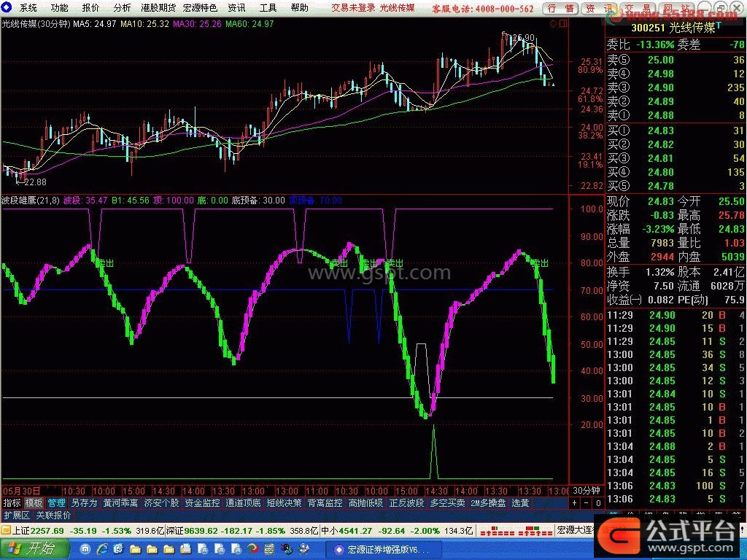This screenshot has height=560, width=747.
Task: Click the 网站 button at top right
Action: (x=677, y=9)
